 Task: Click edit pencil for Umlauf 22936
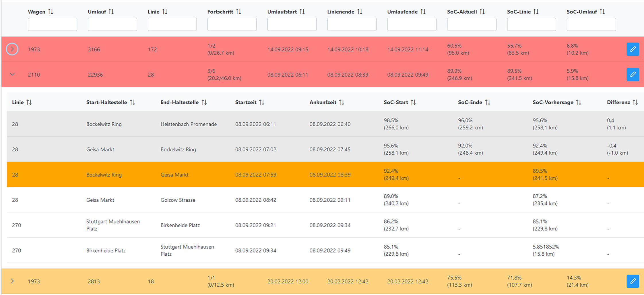click(633, 74)
